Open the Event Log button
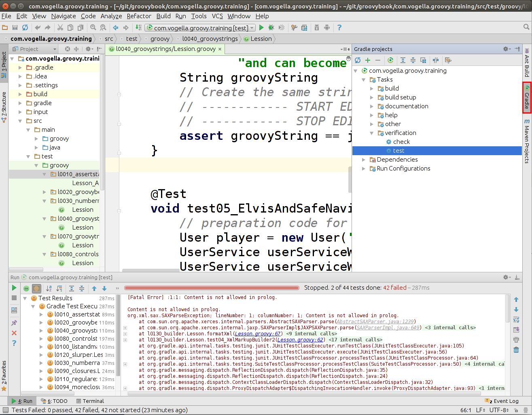 point(502,401)
